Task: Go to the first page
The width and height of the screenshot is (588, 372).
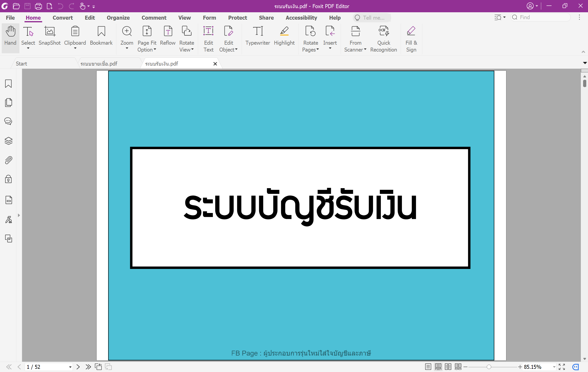Action: click(x=9, y=367)
